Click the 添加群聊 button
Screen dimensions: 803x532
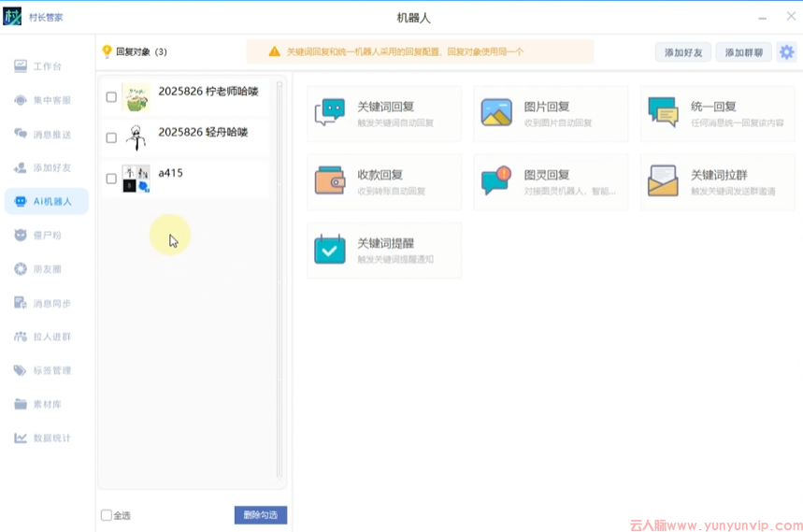(743, 52)
